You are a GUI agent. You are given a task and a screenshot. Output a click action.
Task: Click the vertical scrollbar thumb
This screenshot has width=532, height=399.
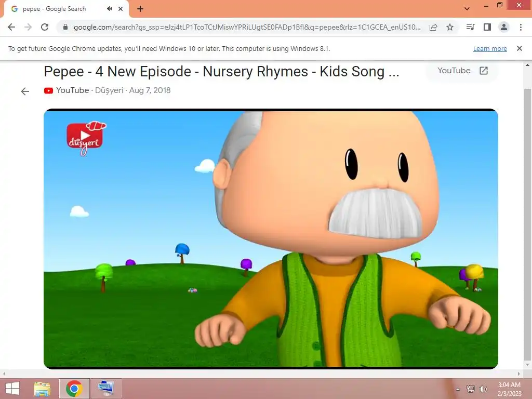click(x=527, y=224)
